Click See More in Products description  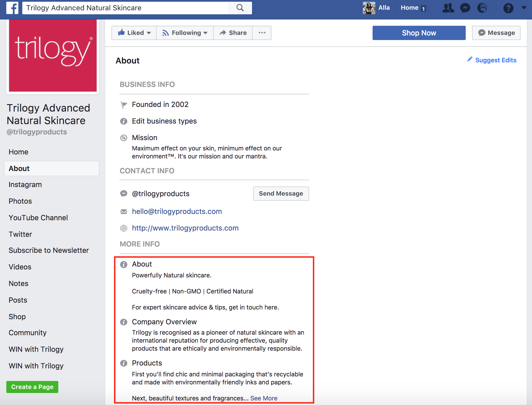tap(264, 398)
